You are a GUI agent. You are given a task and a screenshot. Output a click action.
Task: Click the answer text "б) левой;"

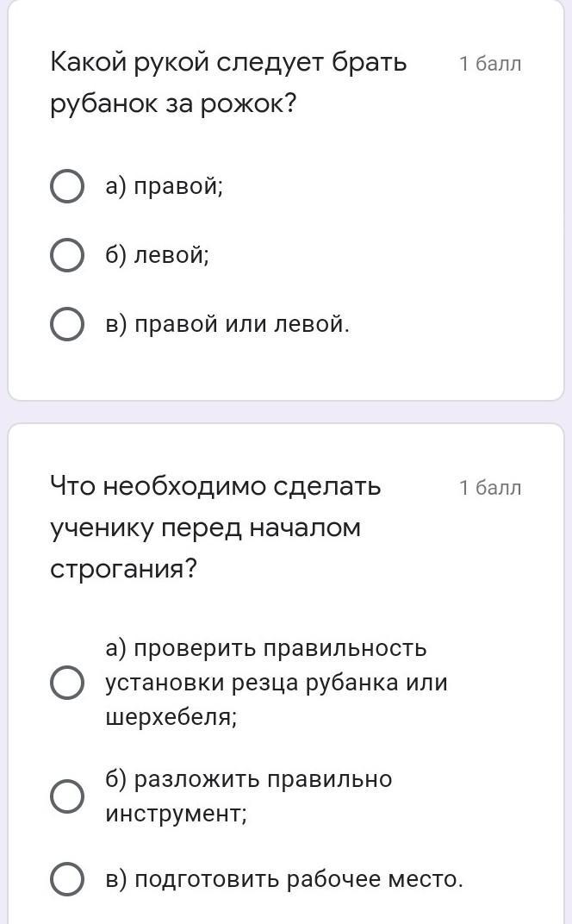pyautogui.click(x=157, y=255)
